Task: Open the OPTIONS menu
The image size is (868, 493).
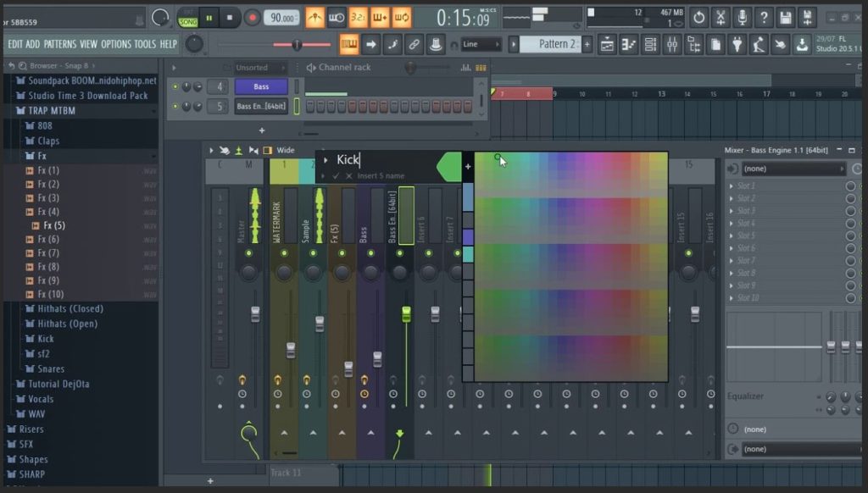Action: 115,44
